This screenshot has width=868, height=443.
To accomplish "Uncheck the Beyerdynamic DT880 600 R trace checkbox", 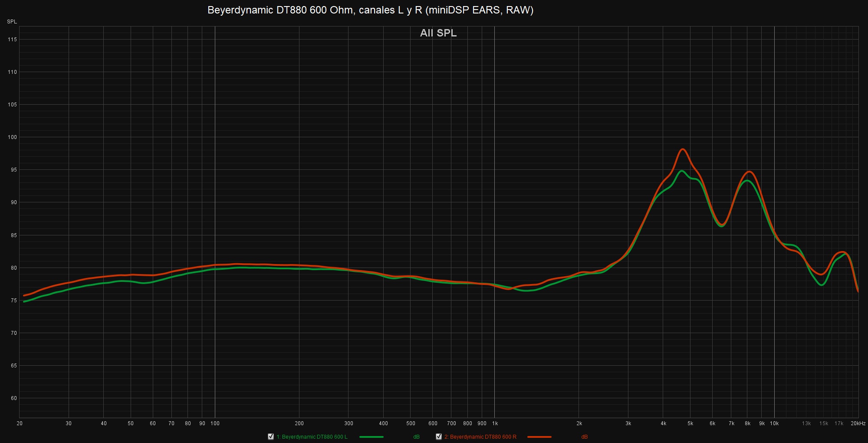I will tap(439, 436).
